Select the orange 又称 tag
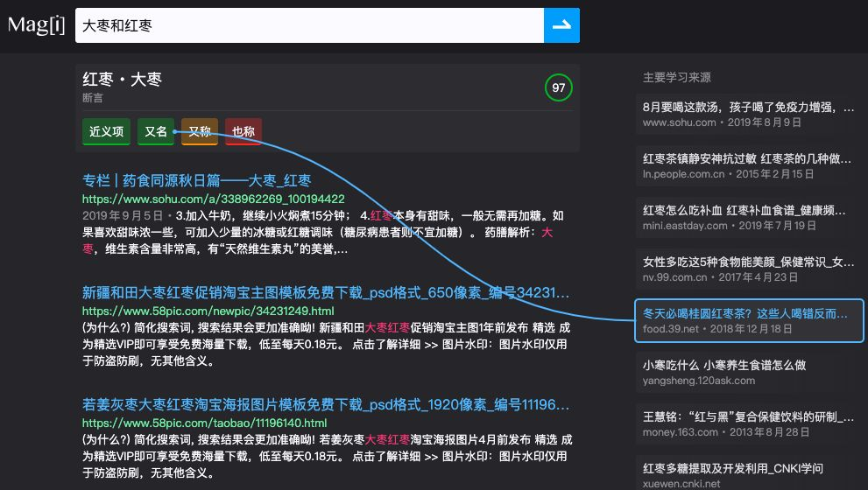The width and height of the screenshot is (868, 490). (x=200, y=131)
